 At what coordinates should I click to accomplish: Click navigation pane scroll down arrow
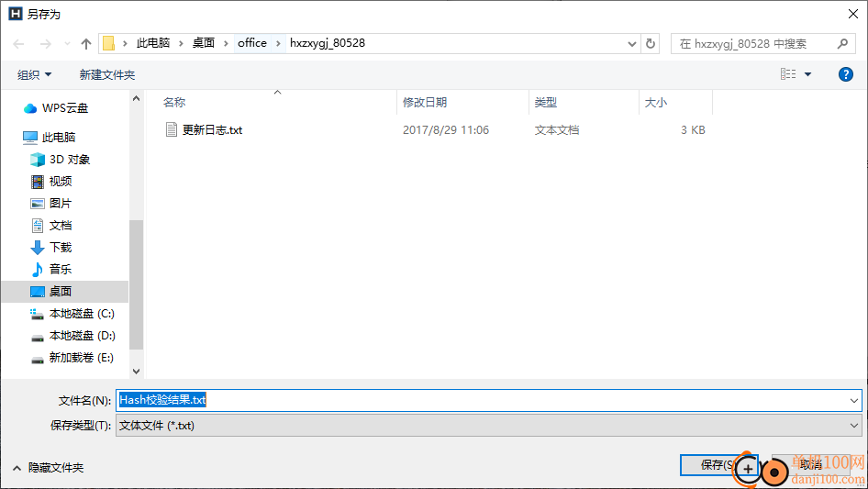point(136,371)
